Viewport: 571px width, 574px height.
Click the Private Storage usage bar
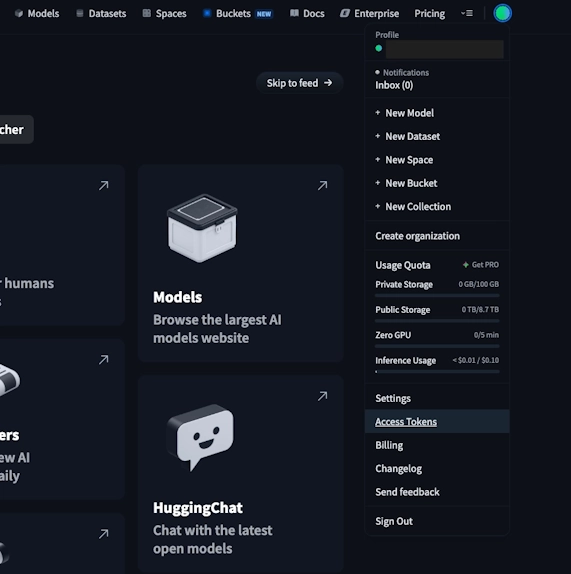437,295
